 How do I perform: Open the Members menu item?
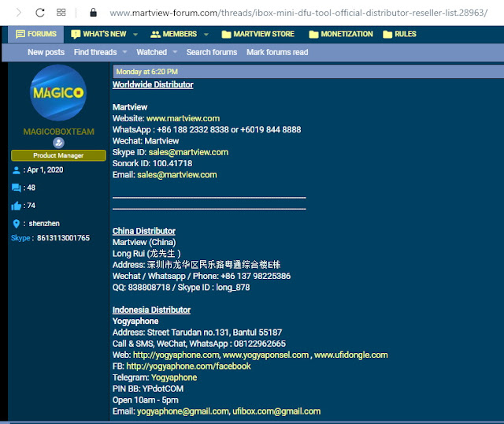point(173,34)
